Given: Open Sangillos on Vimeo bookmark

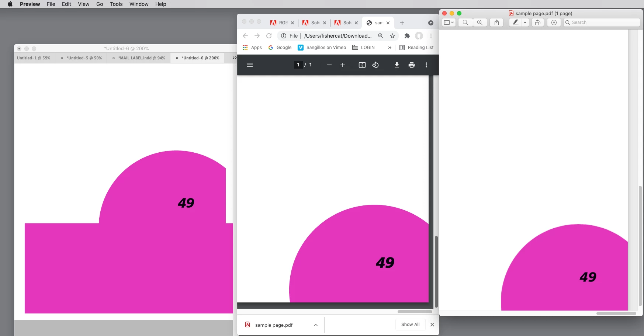Looking at the screenshot, I should click(322, 48).
